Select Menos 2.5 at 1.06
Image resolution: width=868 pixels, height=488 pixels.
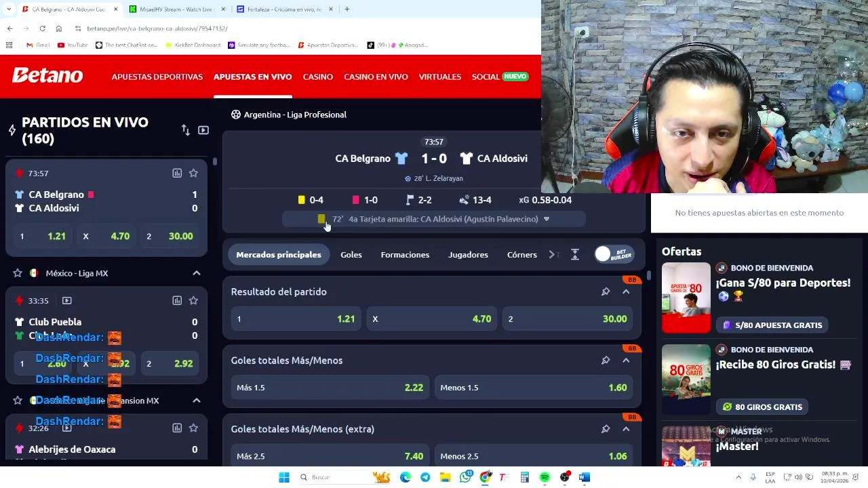(x=534, y=456)
